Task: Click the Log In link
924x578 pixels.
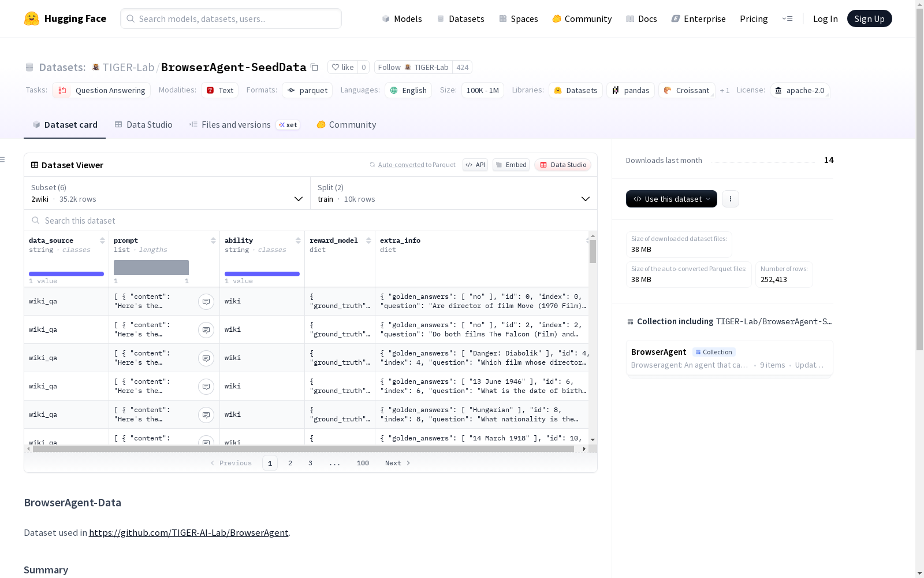Action: pos(825,18)
